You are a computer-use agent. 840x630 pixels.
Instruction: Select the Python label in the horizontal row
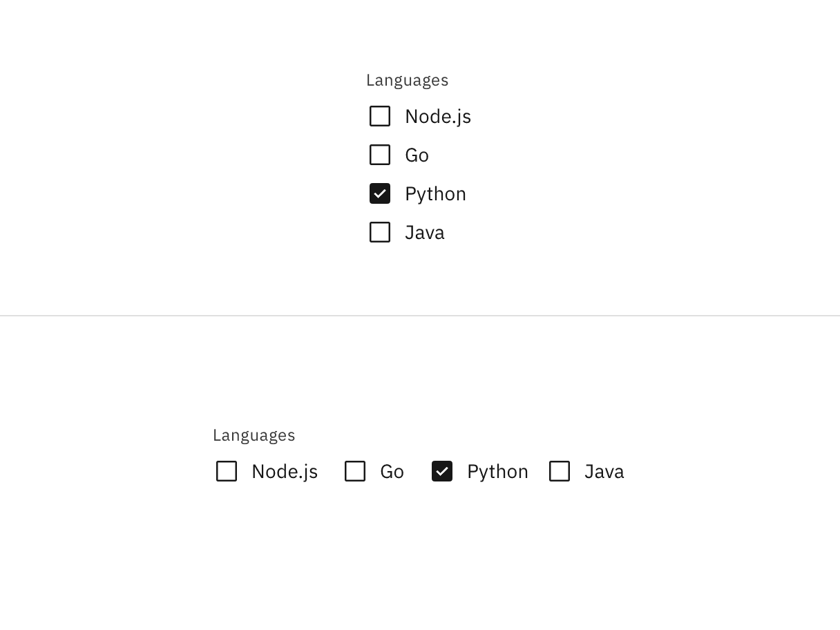coord(497,471)
